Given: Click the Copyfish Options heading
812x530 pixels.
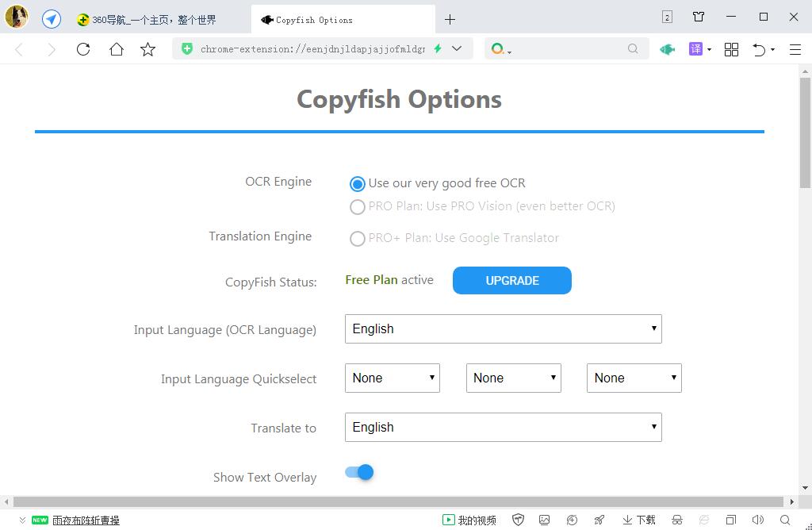Looking at the screenshot, I should point(399,99).
